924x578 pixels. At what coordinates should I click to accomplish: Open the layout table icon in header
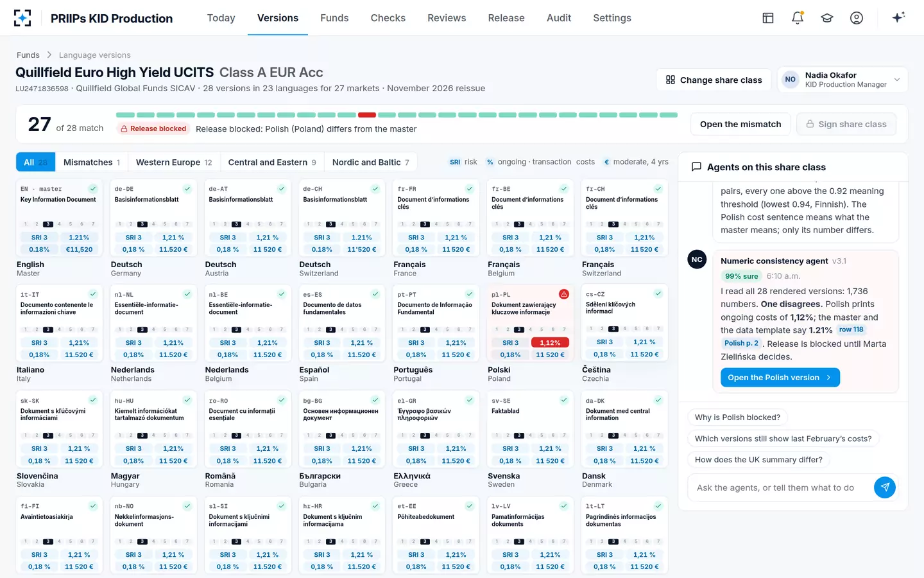point(768,18)
